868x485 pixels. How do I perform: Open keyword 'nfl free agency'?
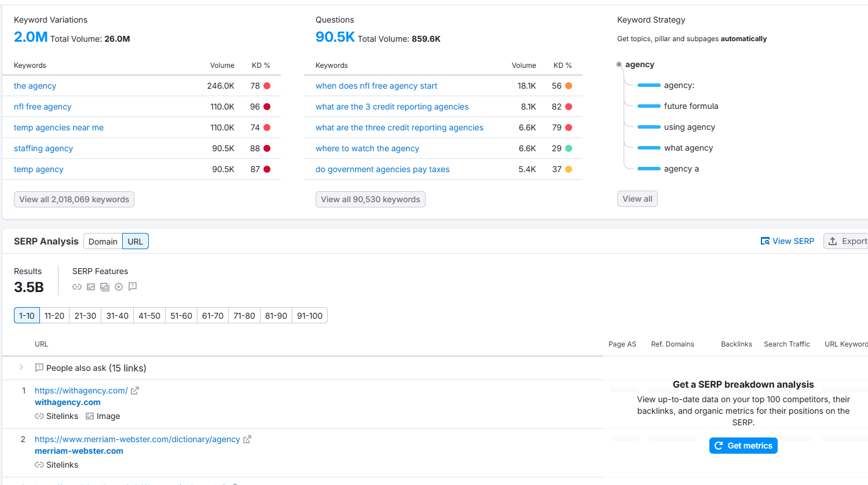(43, 107)
